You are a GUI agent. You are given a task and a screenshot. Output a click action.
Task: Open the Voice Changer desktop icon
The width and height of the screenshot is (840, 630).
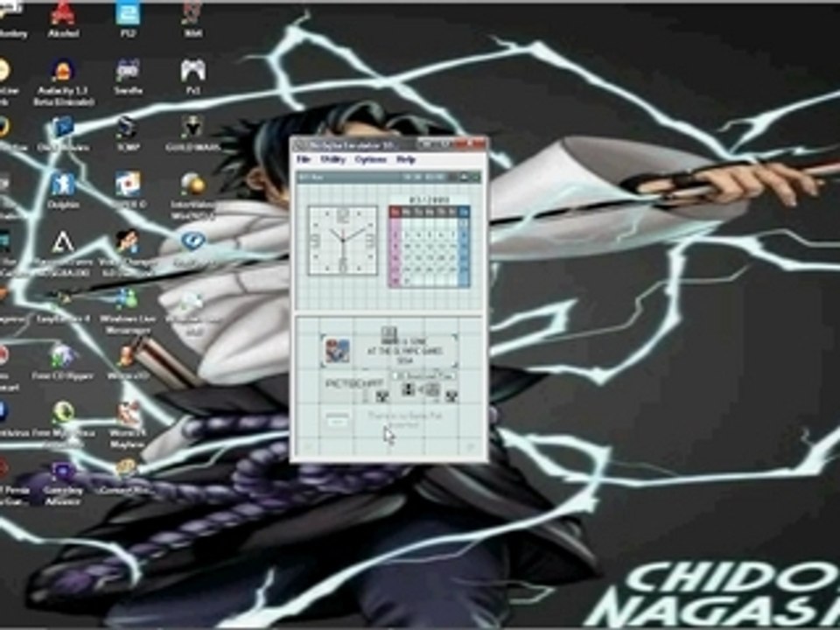128,254
